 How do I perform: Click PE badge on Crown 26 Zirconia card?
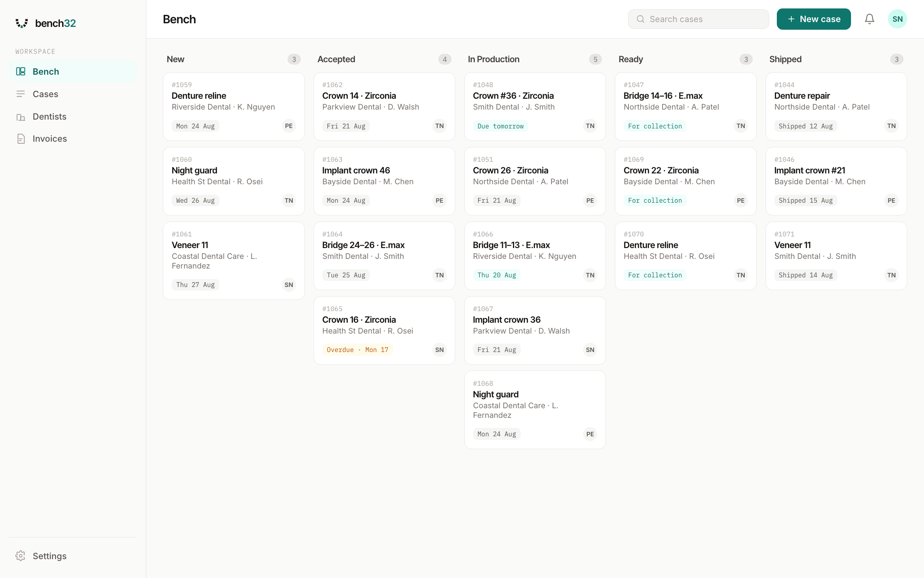pos(590,201)
